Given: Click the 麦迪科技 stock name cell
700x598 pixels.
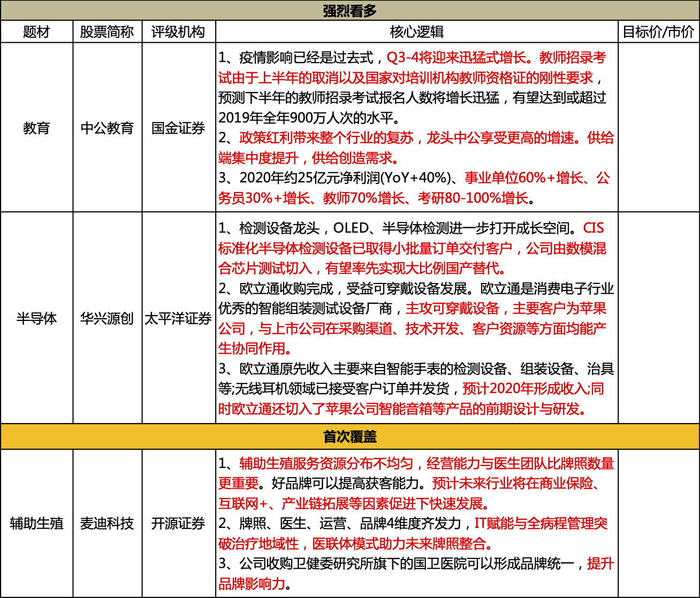Looking at the screenshot, I should [x=108, y=523].
